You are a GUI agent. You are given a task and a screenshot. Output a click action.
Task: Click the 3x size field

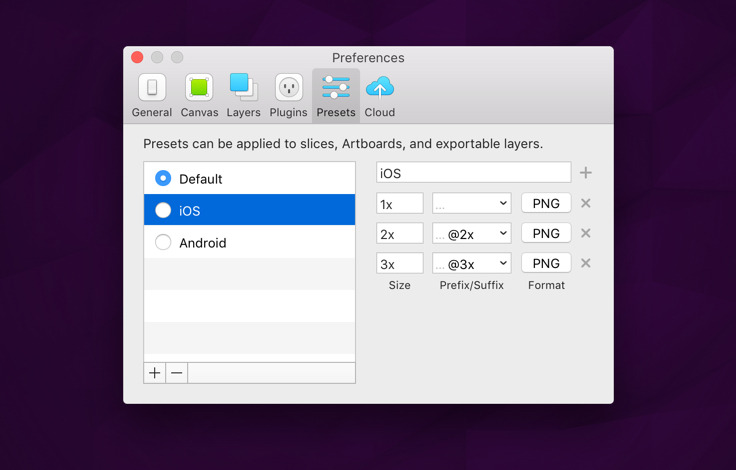[399, 263]
